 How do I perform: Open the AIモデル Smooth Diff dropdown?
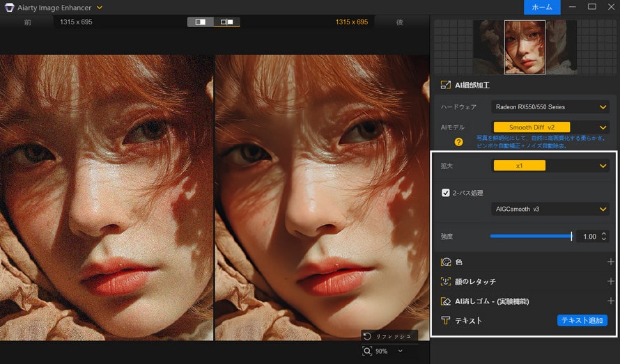pyautogui.click(x=550, y=127)
